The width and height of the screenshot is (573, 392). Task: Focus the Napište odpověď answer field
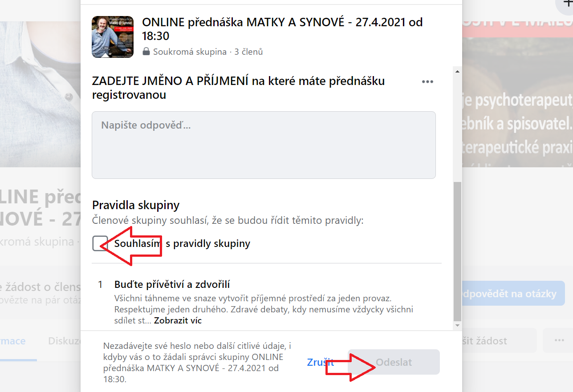(x=264, y=145)
